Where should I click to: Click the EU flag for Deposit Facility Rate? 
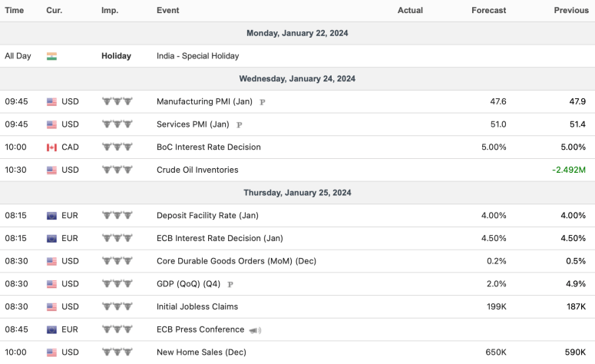[x=51, y=216]
